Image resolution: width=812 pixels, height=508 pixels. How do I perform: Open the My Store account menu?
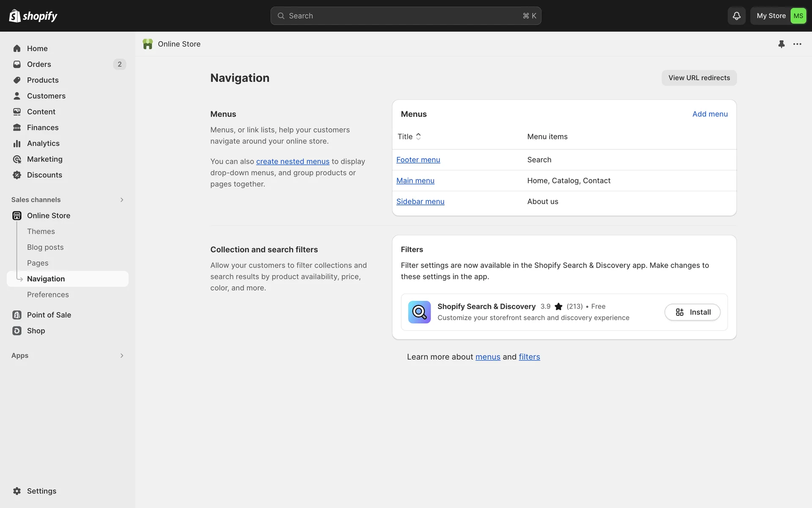tap(779, 16)
